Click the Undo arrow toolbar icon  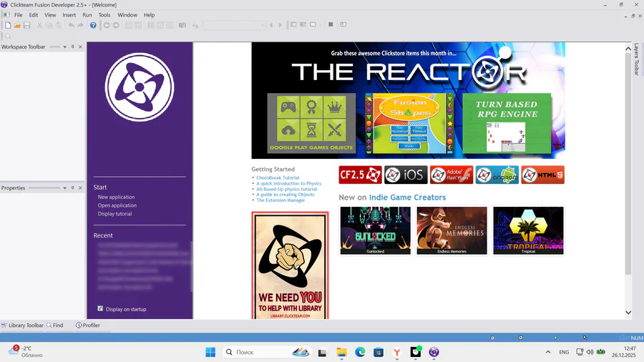coord(71,26)
